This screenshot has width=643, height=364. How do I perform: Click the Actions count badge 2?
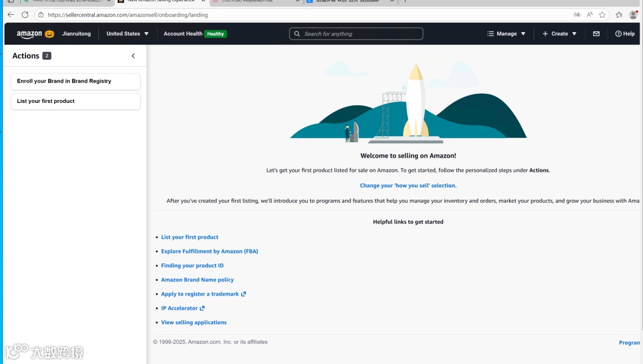[47, 56]
